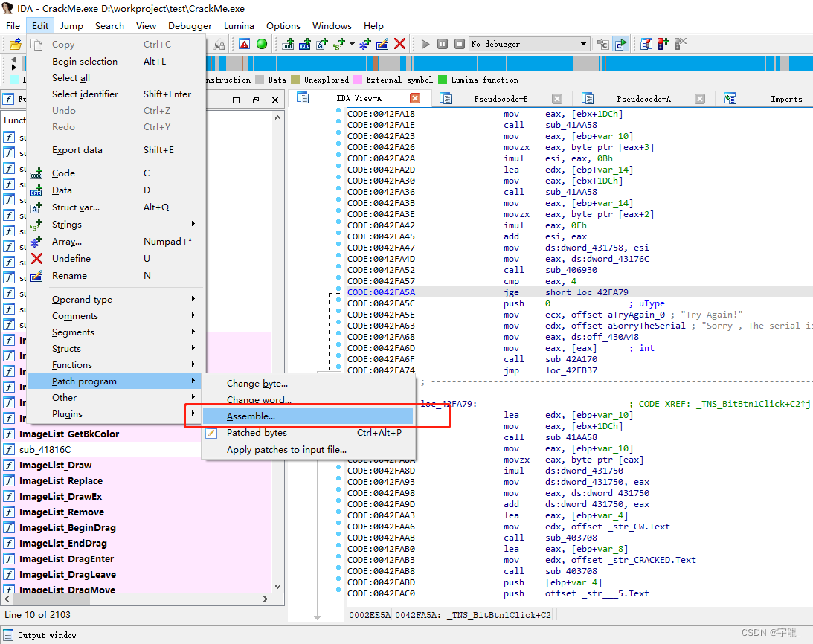Choose Apply patches to input file...
Image resolution: width=813 pixels, height=644 pixels.
pyautogui.click(x=308, y=450)
